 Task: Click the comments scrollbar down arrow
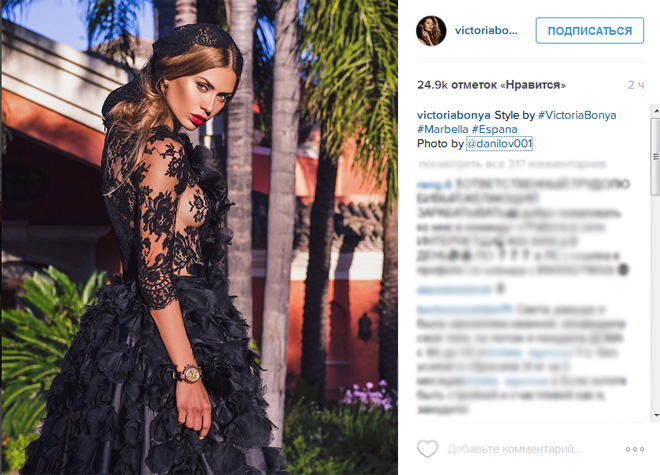point(656,415)
